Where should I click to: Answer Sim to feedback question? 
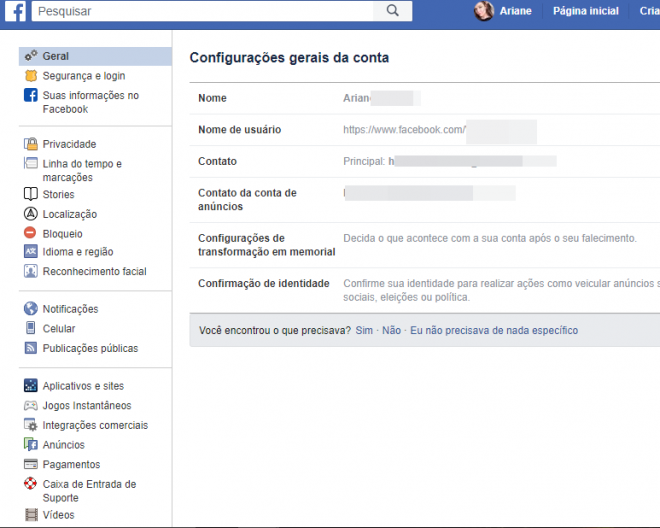pos(364,330)
